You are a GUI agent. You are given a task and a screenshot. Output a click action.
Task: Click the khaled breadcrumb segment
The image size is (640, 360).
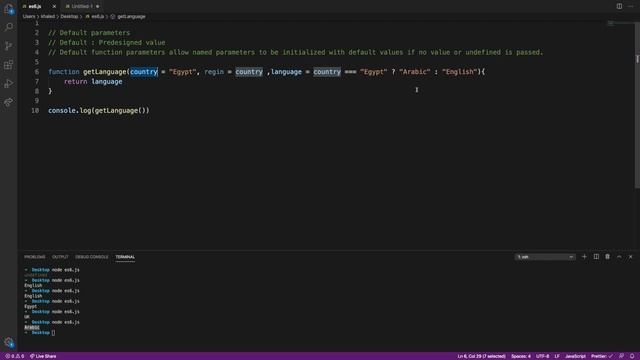coord(48,17)
